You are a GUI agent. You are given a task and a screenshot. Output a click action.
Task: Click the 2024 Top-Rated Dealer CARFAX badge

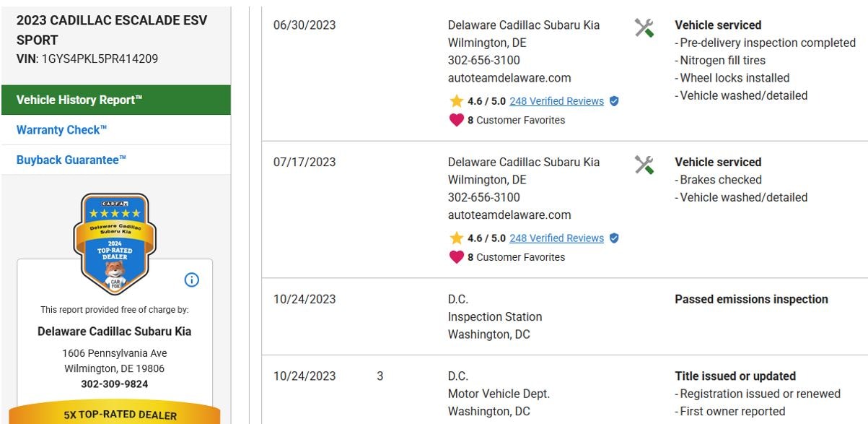(x=115, y=243)
